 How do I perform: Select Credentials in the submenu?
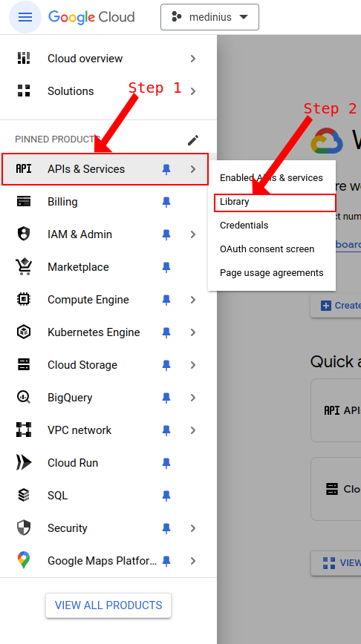[244, 226]
